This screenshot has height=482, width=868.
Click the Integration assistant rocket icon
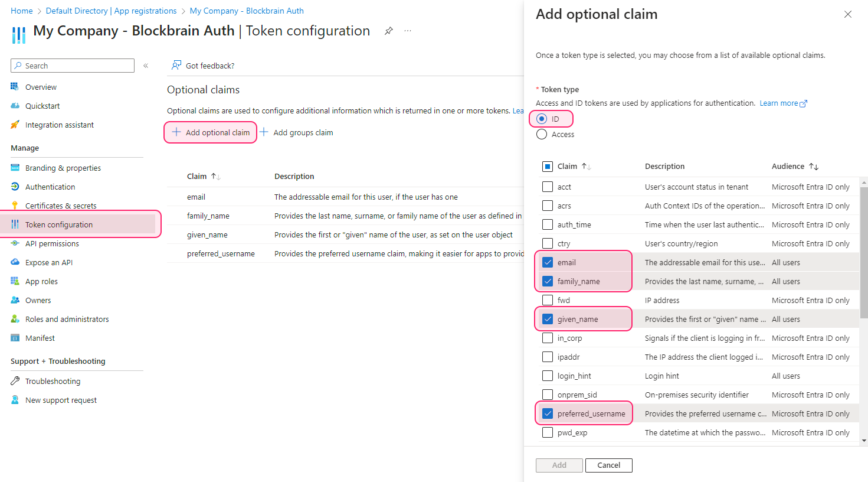click(x=15, y=125)
